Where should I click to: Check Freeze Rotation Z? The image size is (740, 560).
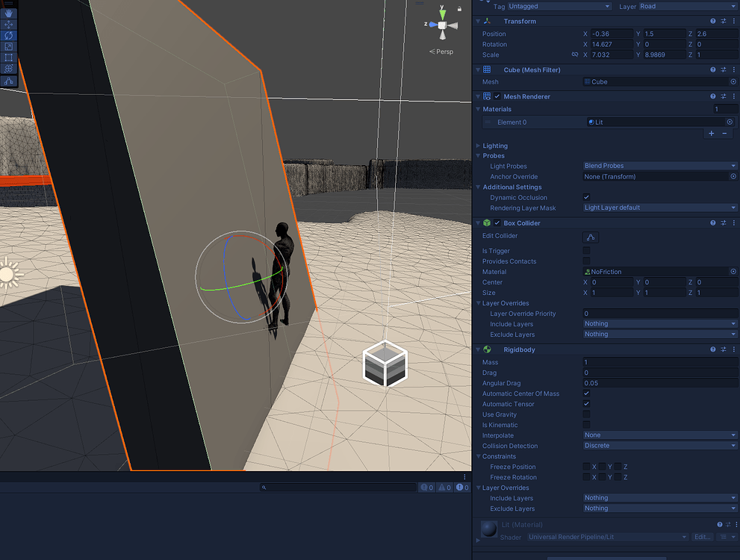pyautogui.click(x=618, y=477)
